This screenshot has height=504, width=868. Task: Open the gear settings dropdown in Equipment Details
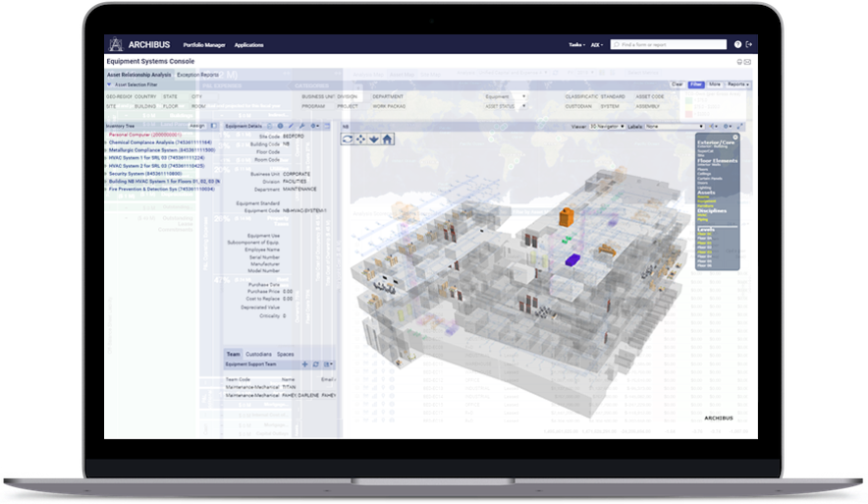[314, 127]
